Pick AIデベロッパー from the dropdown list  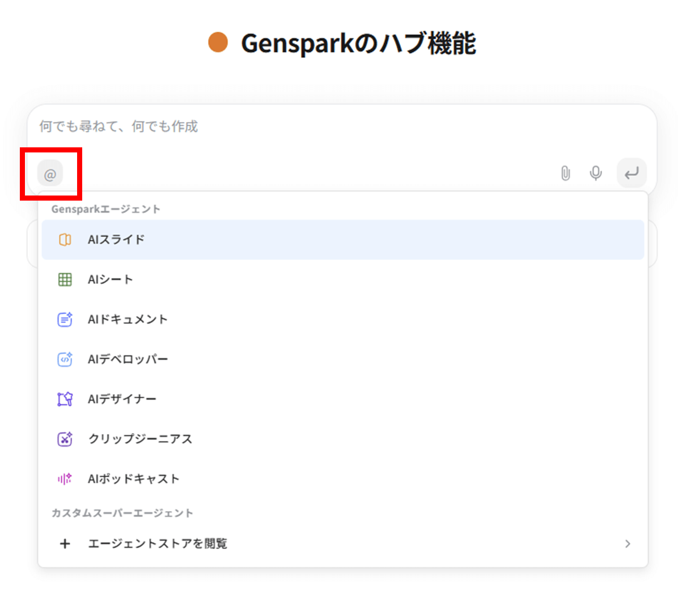pos(128,359)
